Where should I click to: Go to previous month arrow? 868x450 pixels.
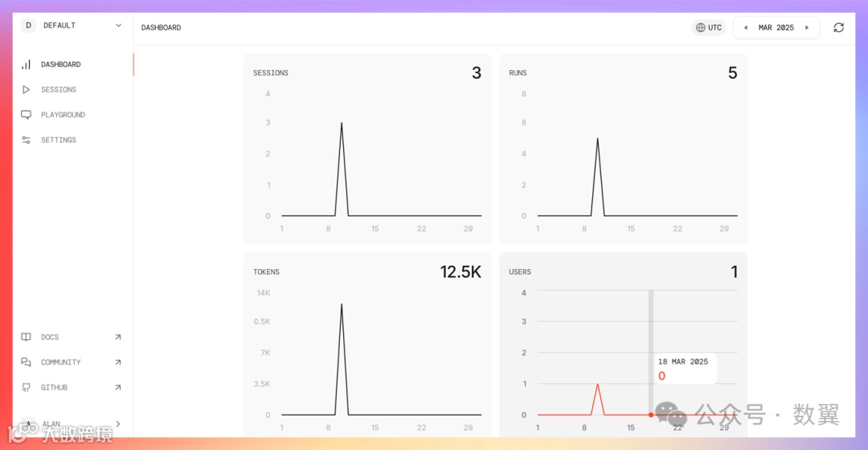746,27
